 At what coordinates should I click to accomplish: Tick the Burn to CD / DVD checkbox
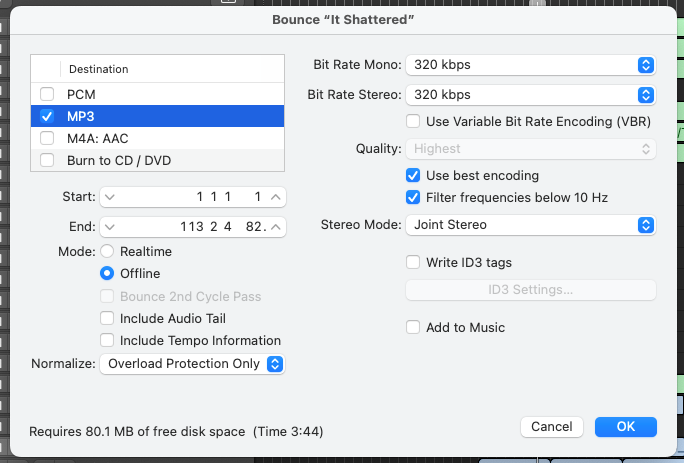click(x=47, y=160)
